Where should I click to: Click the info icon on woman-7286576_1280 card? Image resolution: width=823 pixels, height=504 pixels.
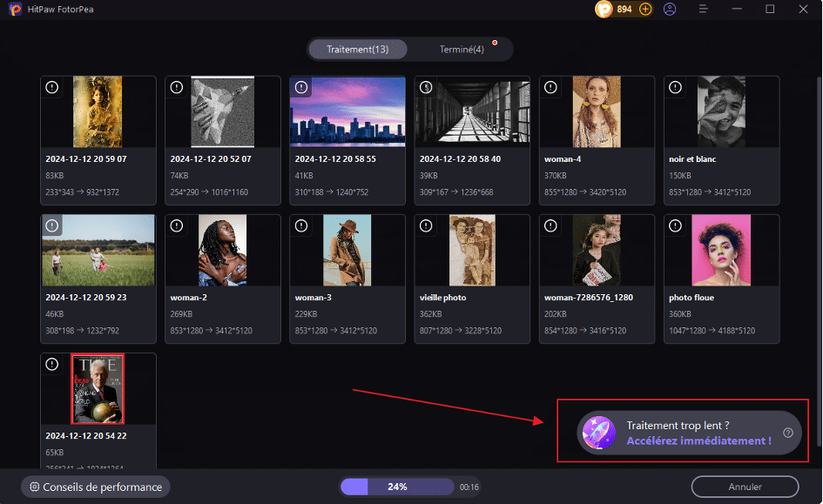coord(550,225)
